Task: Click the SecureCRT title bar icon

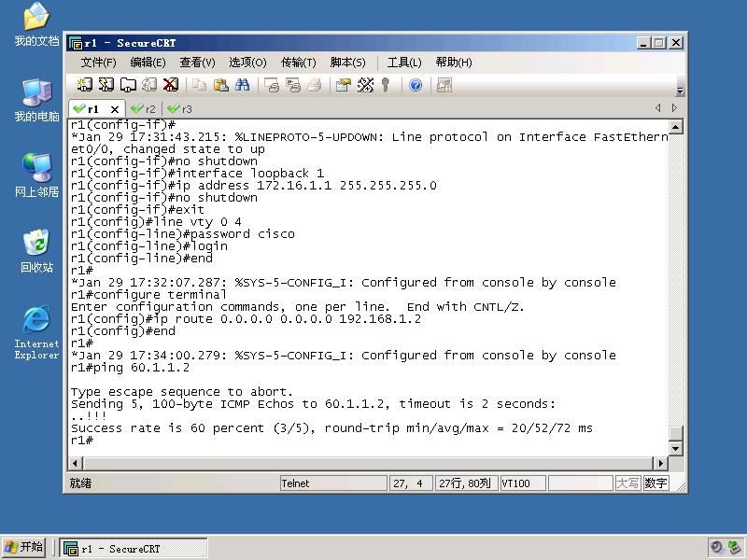Action: tap(76, 43)
